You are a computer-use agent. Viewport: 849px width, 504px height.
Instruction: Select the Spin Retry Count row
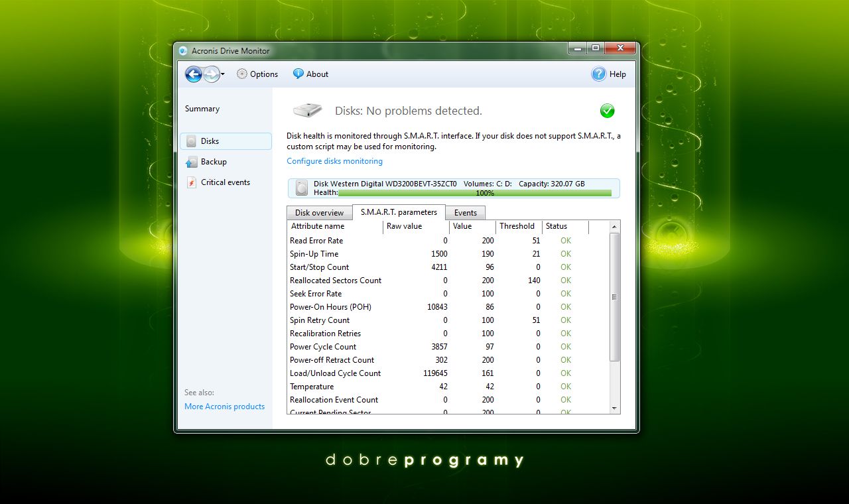coord(448,320)
